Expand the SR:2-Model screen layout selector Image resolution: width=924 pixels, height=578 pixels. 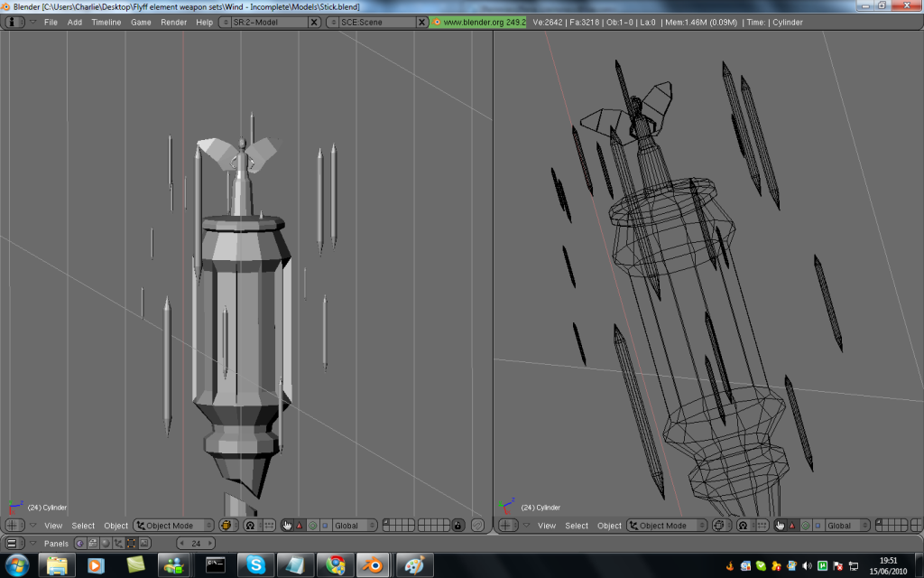coord(226,22)
